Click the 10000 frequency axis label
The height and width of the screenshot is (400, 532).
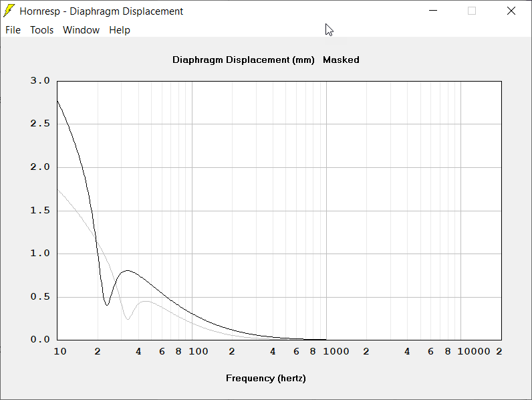click(474, 351)
